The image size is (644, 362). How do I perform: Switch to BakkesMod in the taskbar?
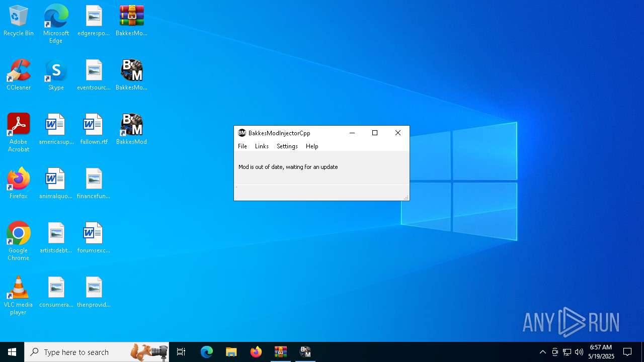point(305,352)
